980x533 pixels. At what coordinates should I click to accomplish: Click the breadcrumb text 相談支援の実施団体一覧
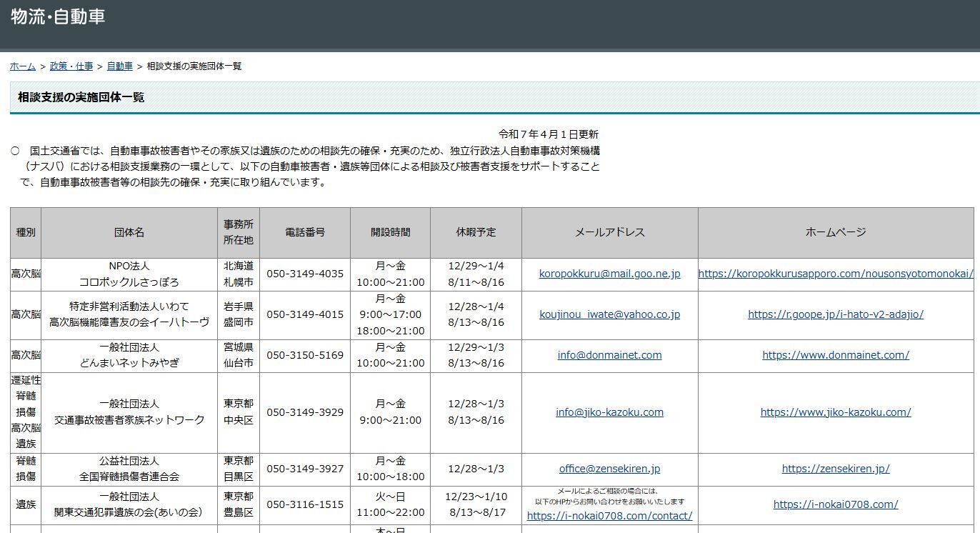point(194,66)
